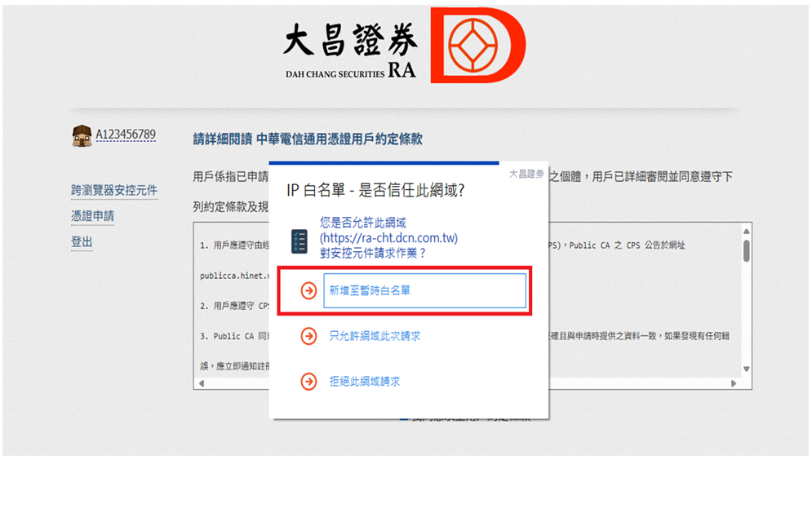Click the house avatar icon beside A123456789
The image size is (812, 517).
pyautogui.click(x=82, y=135)
